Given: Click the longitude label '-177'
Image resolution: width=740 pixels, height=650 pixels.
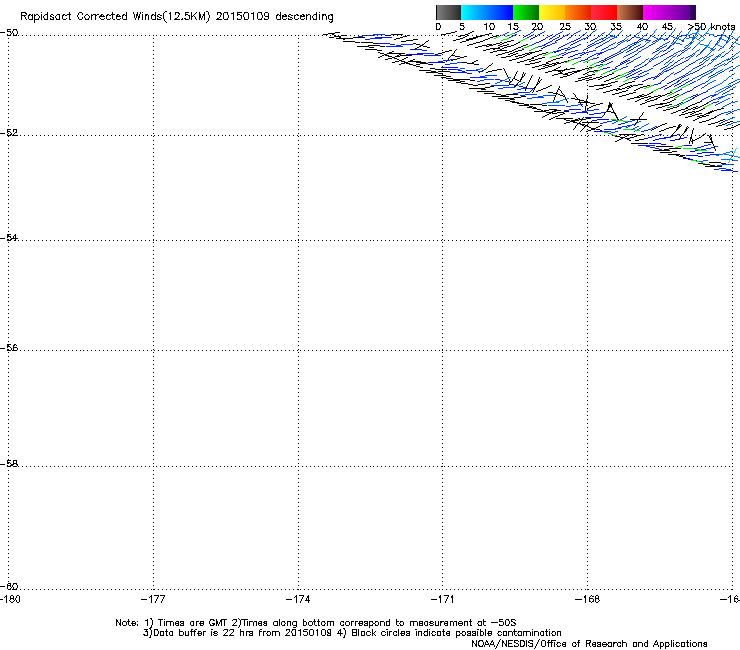Looking at the screenshot, I should [x=153, y=599].
